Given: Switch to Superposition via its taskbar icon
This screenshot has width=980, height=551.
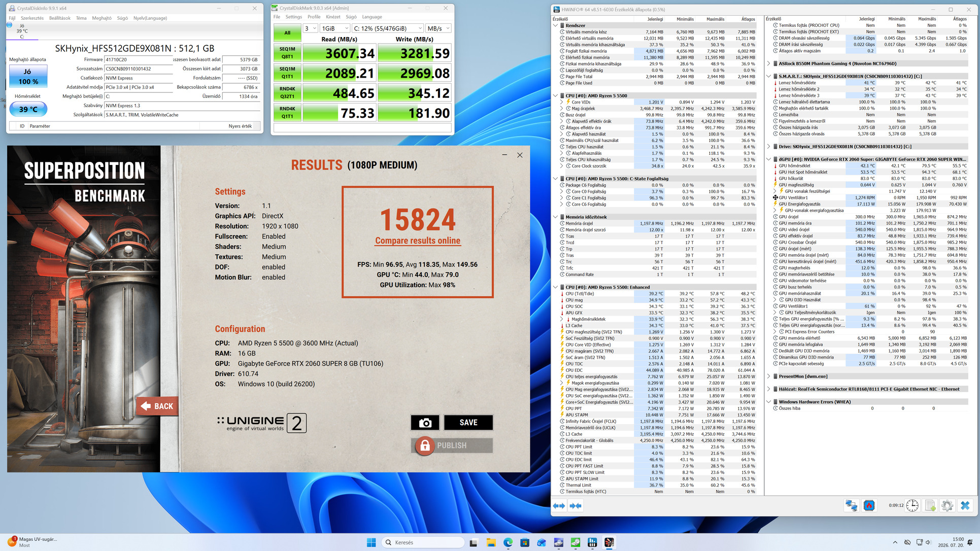Looking at the screenshot, I should click(609, 542).
